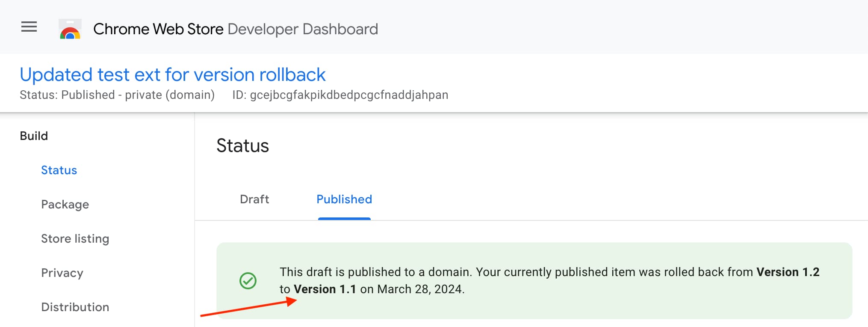Image resolution: width=868 pixels, height=327 pixels.
Task: Click the 'Updated test ext for version rollback' title
Action: 173,74
